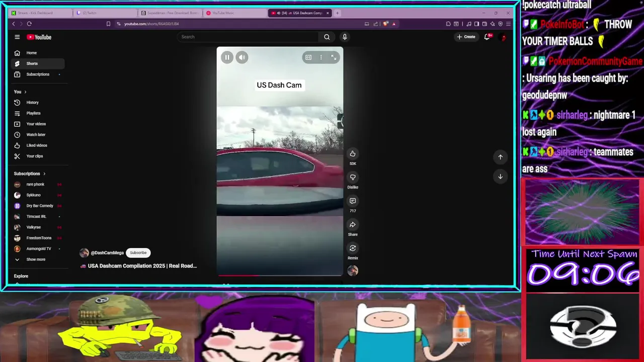Screen dimensions: 644x362
Task: Focus the YouTube search field
Action: [249, 37]
